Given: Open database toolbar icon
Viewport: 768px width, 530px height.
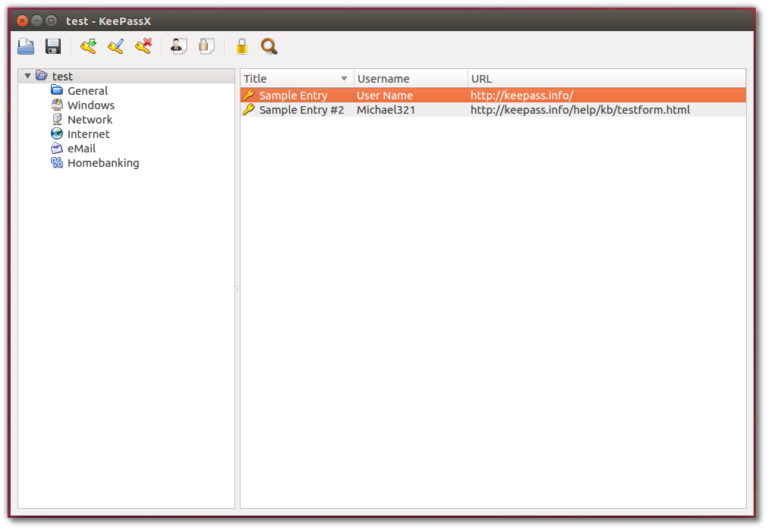Looking at the screenshot, I should coord(26,47).
